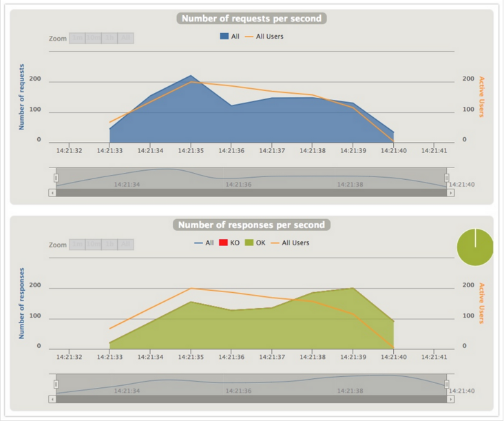Select All zoom range in requests chart
Viewport: 504px width, 421px height.
pyautogui.click(x=126, y=38)
